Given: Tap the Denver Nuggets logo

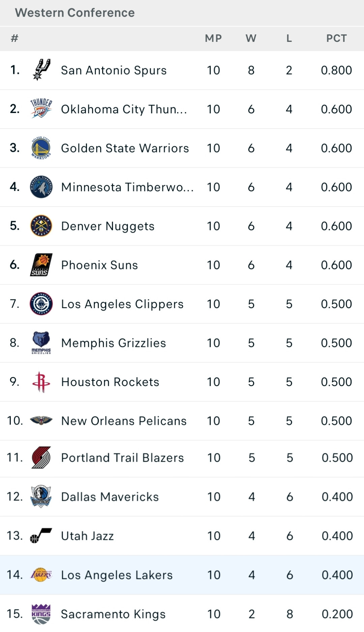Looking at the screenshot, I should tap(41, 226).
